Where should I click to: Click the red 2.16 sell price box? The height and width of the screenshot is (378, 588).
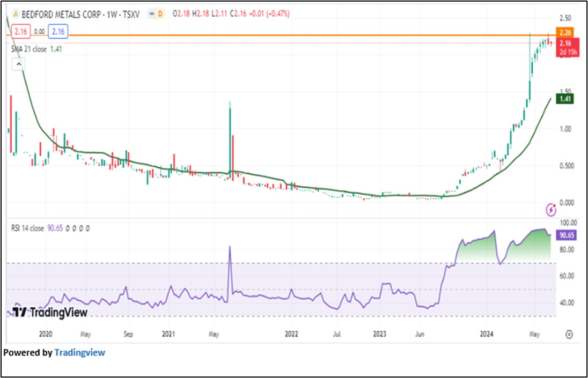(x=20, y=32)
